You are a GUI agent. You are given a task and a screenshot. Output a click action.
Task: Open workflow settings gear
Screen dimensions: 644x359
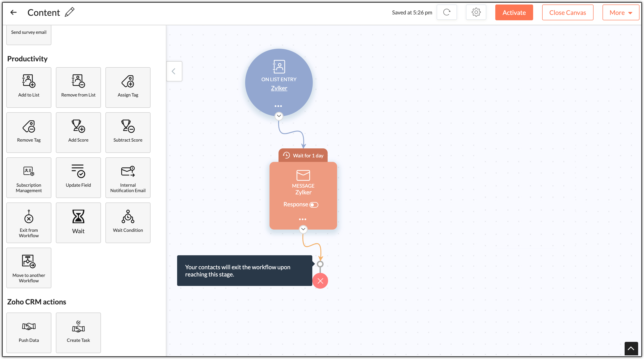(476, 12)
